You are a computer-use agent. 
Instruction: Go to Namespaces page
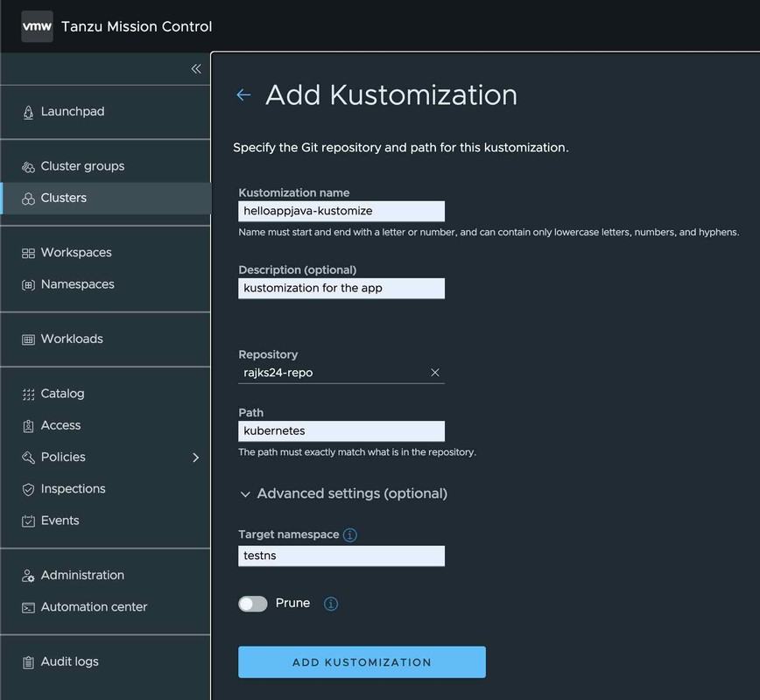click(78, 283)
